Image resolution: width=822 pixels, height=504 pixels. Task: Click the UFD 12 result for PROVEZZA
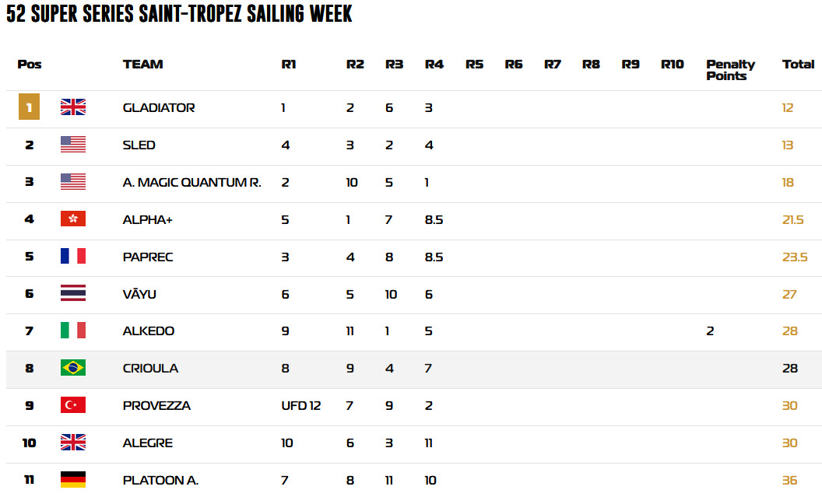point(301,405)
